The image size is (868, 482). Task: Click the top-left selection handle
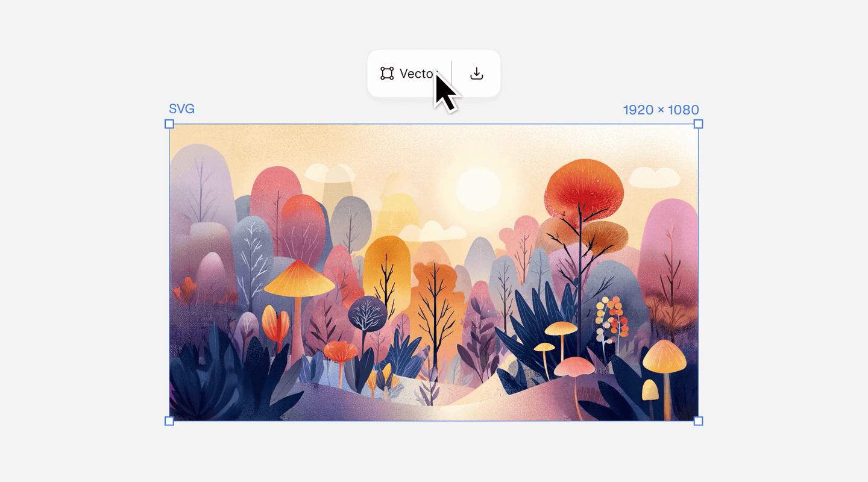pyautogui.click(x=169, y=124)
